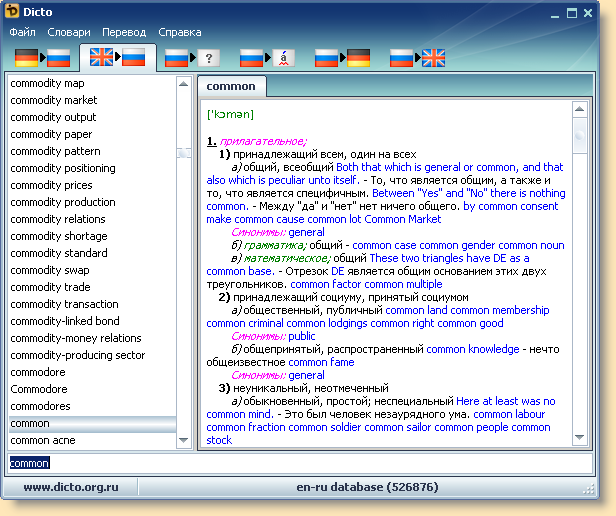Open the Словари menu
Image resolution: width=616 pixels, height=516 pixels.
[x=68, y=33]
